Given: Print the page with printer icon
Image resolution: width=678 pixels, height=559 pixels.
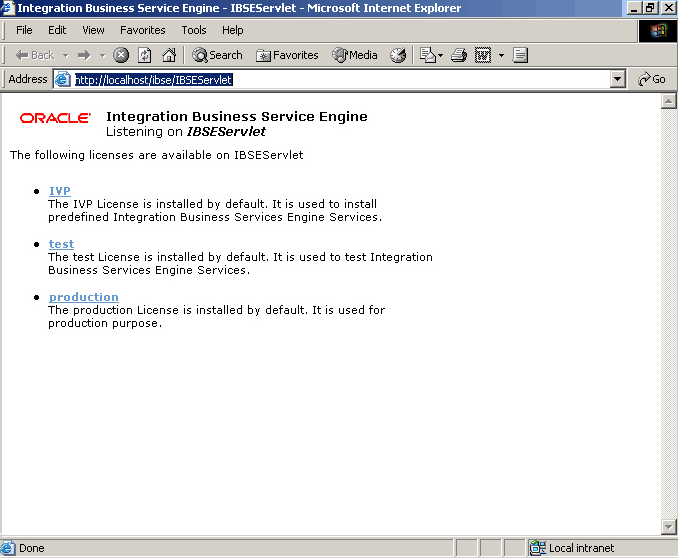Looking at the screenshot, I should click(459, 55).
